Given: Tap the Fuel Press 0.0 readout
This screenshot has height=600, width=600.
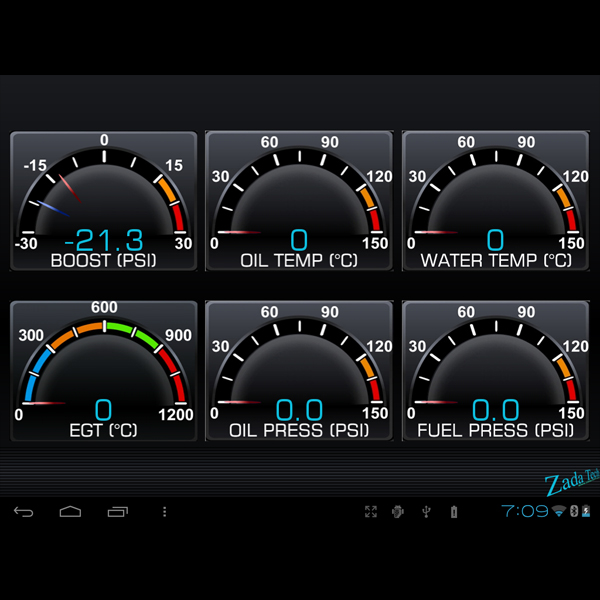Looking at the screenshot, I should [x=496, y=410].
